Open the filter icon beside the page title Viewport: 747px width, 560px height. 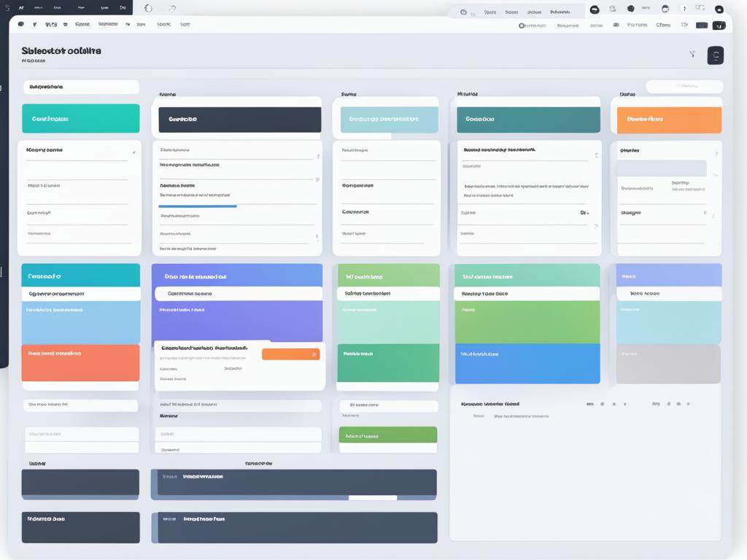[x=692, y=53]
